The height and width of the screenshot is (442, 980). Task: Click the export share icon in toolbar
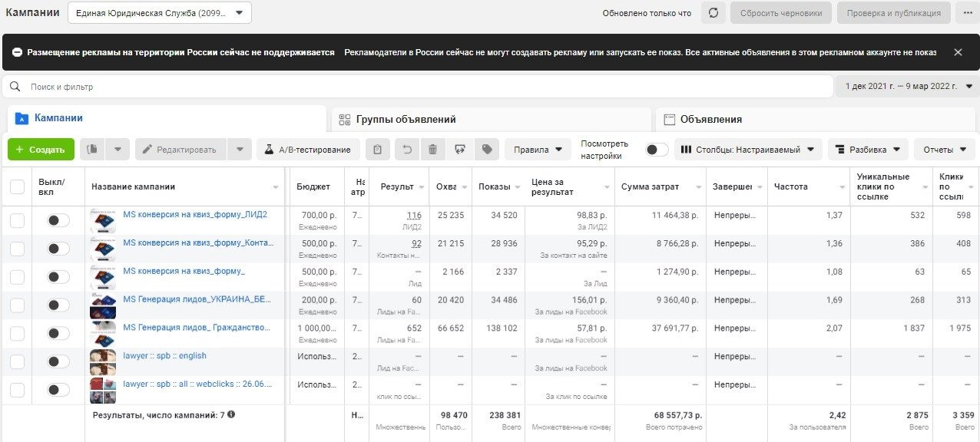459,150
